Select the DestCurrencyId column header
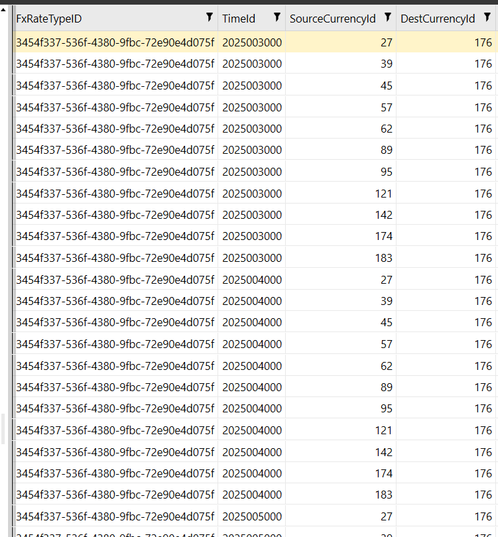Viewport: 498px width, 537px height. click(x=438, y=18)
